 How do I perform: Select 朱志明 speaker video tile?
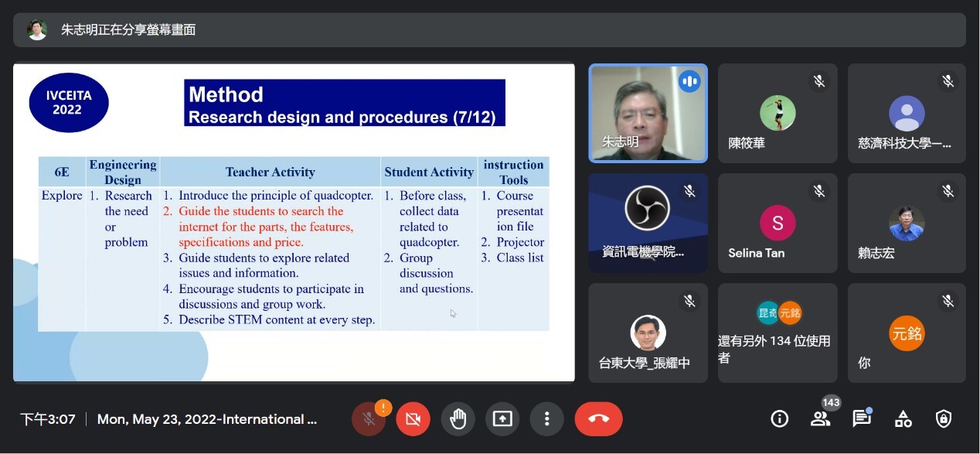[648, 113]
